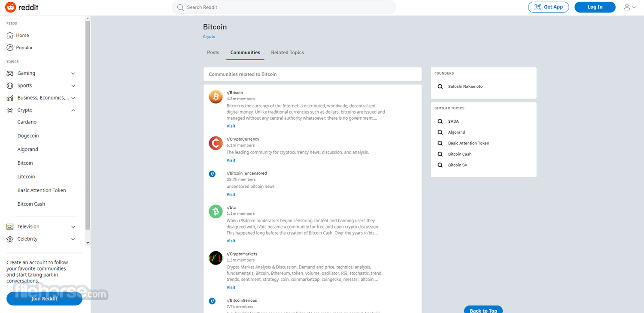
Task: Visit the r/Bitcoin community
Action: (x=231, y=126)
